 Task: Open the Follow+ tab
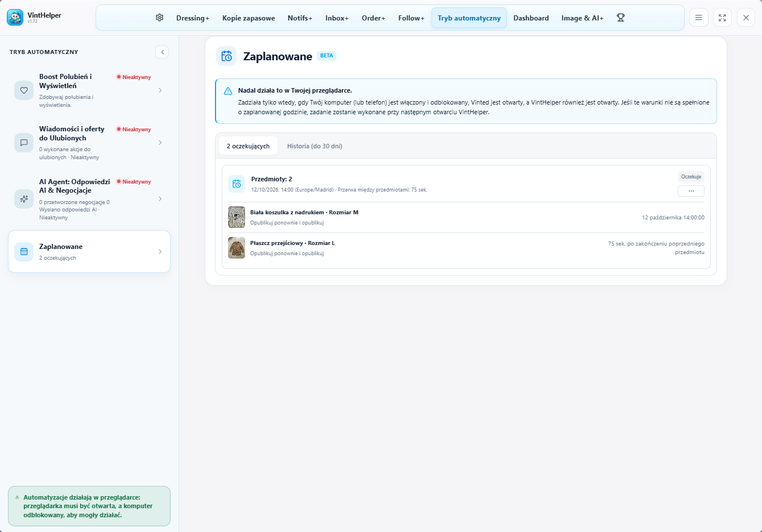(x=411, y=18)
